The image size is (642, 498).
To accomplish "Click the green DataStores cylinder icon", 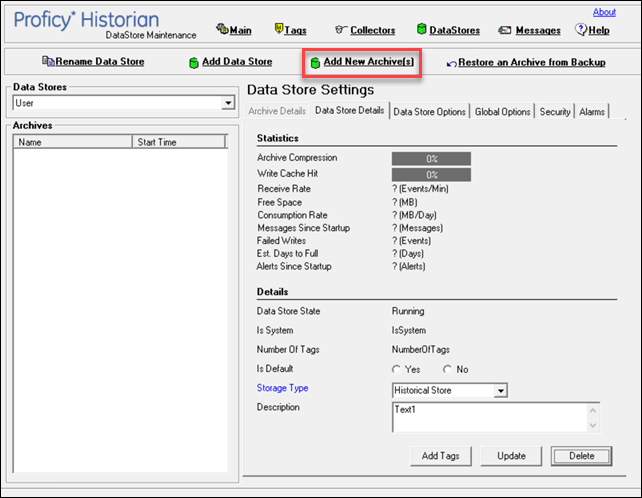I will pos(421,29).
